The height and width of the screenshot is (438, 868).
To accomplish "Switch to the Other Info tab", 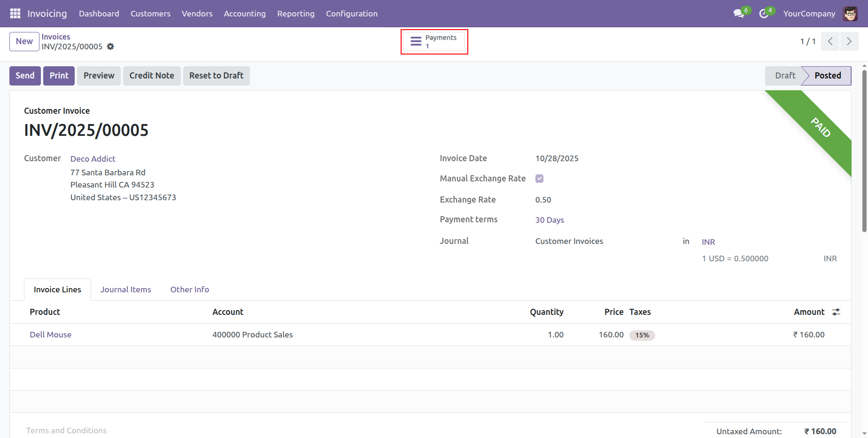I will click(x=189, y=289).
